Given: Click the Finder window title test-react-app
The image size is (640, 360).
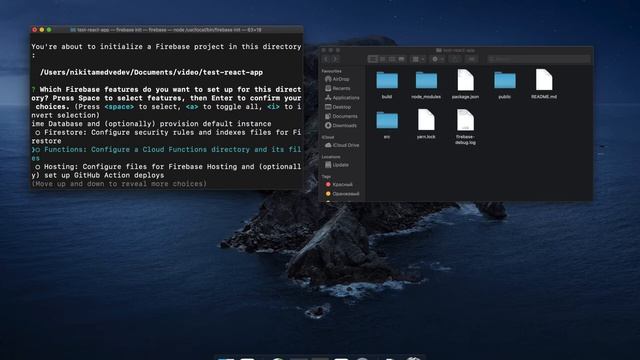Looking at the screenshot, I should pyautogui.click(x=456, y=50).
